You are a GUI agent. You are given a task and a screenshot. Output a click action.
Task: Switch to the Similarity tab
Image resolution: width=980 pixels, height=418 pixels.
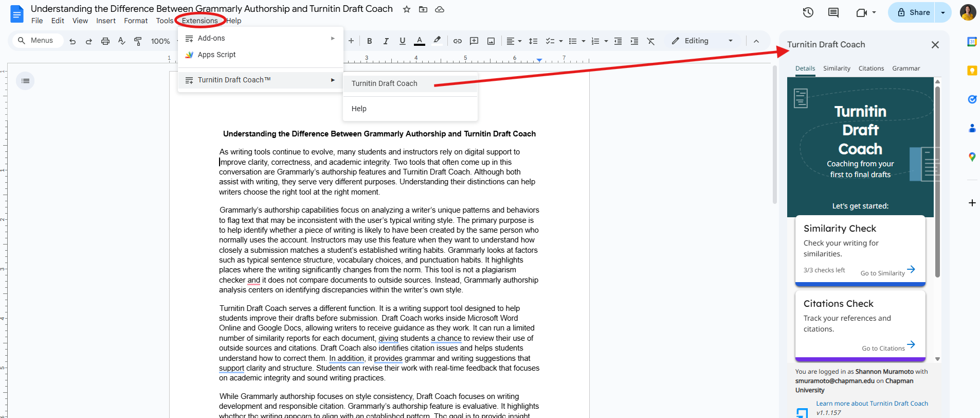[x=837, y=68]
